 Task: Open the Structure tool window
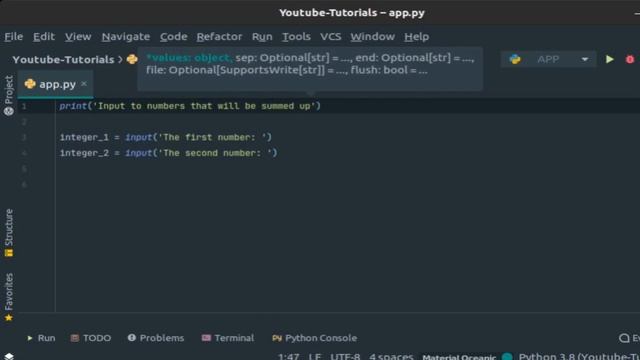tap(9, 233)
